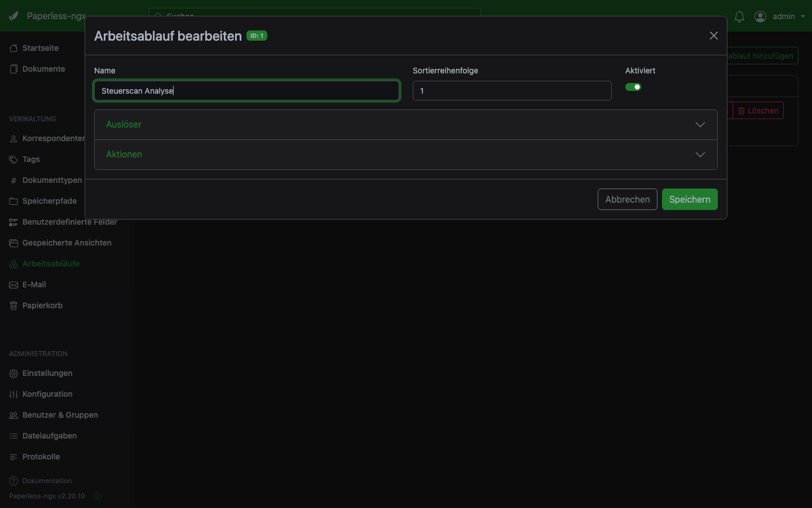Click the Speicherpfade folder icon
812x508 pixels.
tap(13, 201)
